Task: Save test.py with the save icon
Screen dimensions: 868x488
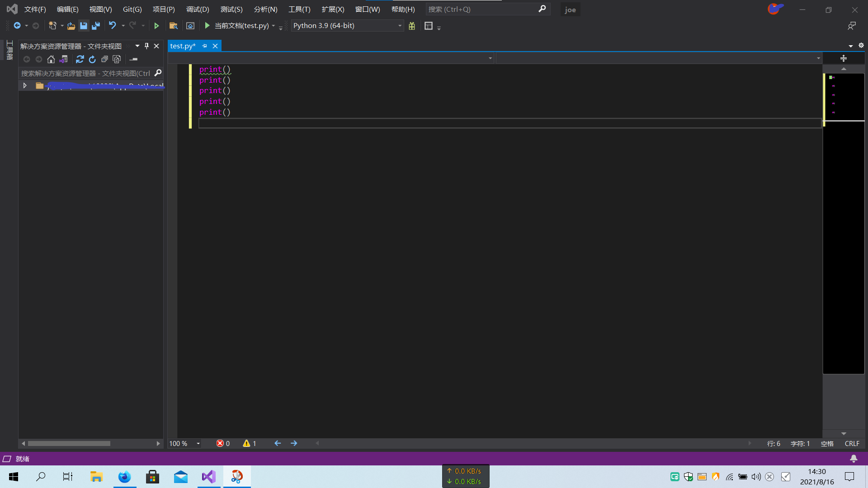Action: (x=84, y=26)
